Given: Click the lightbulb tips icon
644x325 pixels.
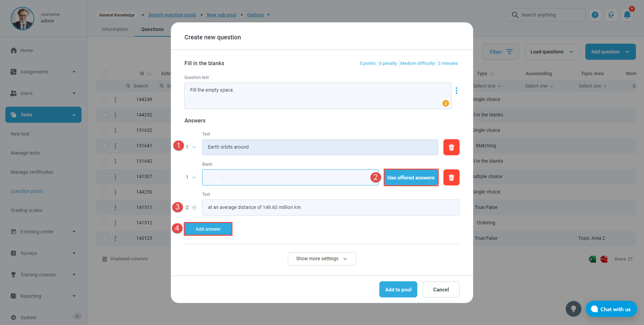Looking at the screenshot, I should 573,309.
